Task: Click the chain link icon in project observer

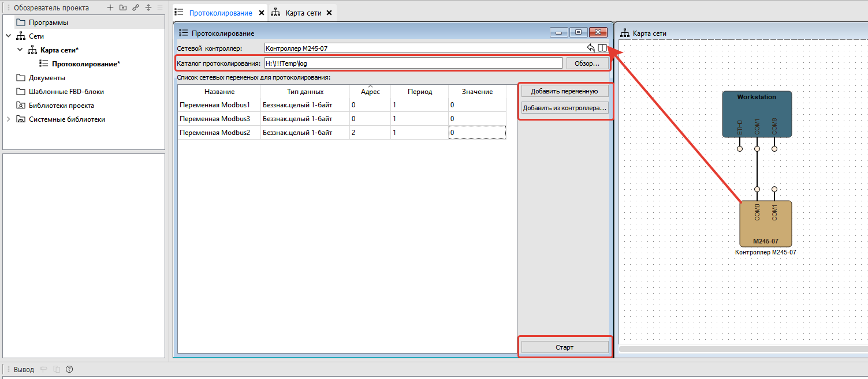Action: [x=135, y=8]
